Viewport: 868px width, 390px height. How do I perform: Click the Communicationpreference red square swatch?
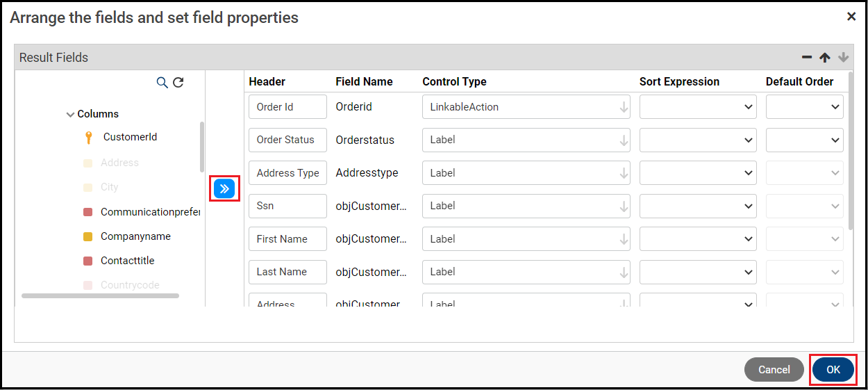point(88,212)
